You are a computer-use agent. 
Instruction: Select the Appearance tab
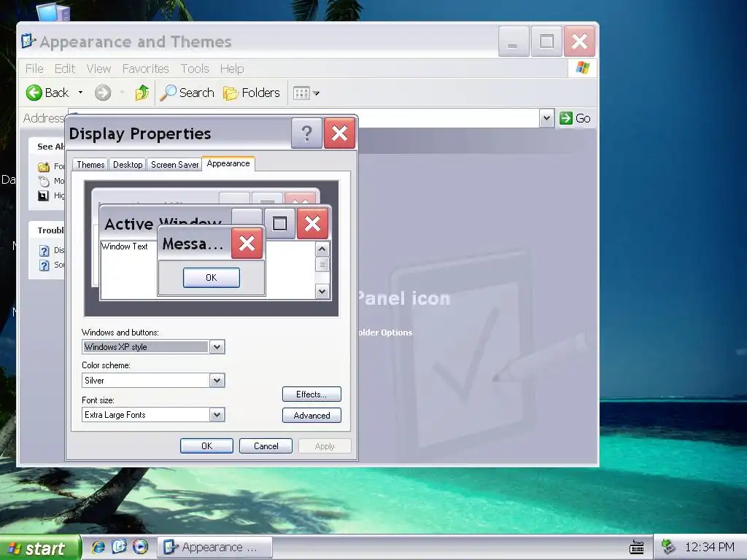pyautogui.click(x=228, y=163)
